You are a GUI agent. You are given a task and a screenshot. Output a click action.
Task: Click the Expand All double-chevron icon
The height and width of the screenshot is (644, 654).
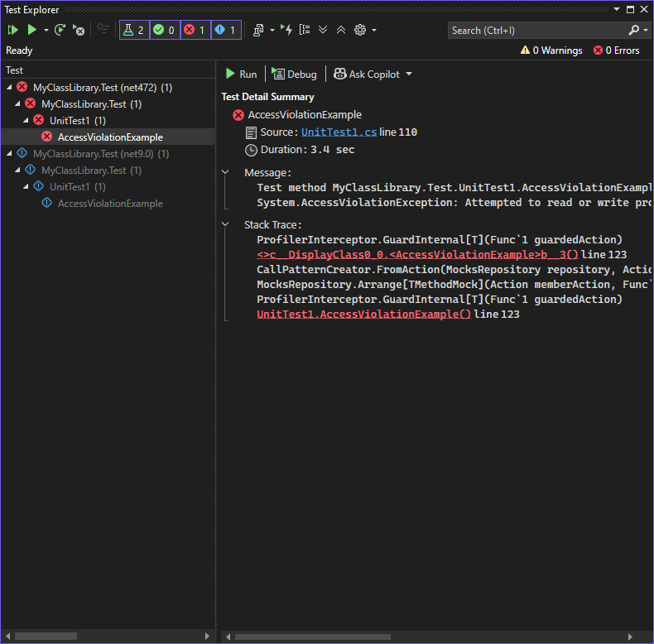(x=323, y=30)
